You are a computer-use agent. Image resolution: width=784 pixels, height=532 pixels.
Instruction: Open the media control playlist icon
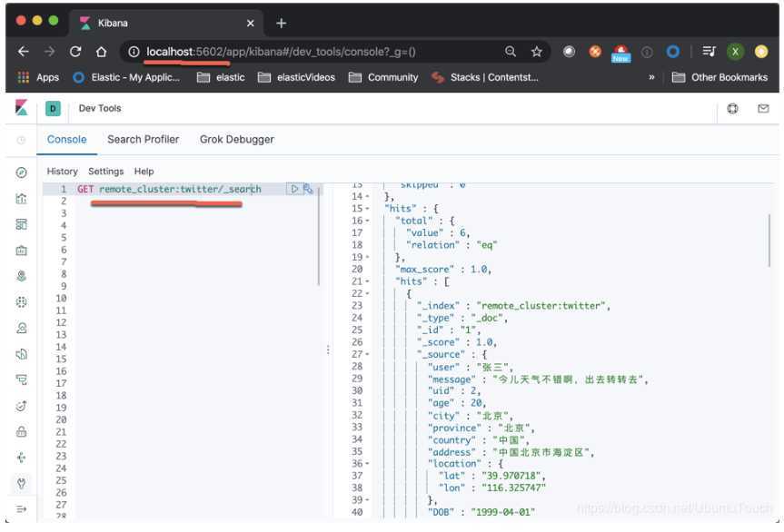(709, 52)
